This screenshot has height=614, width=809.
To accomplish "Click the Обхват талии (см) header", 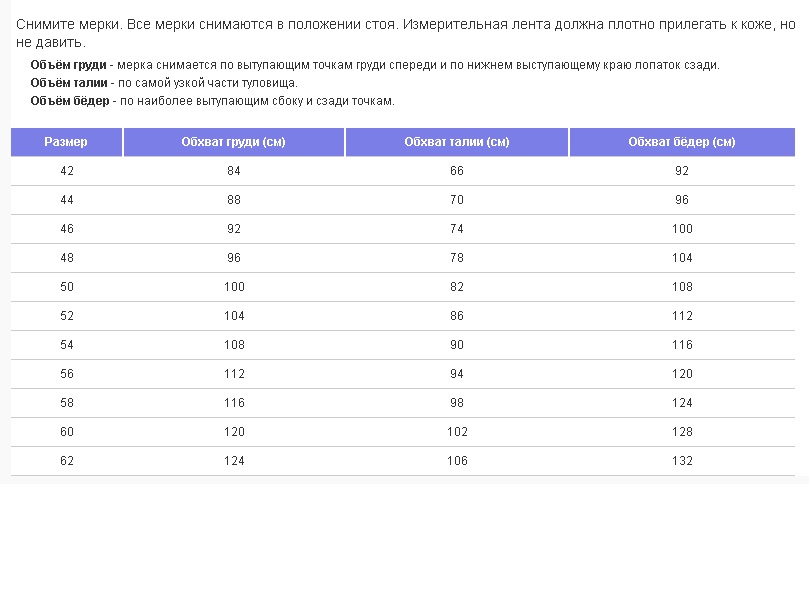I will (457, 142).
